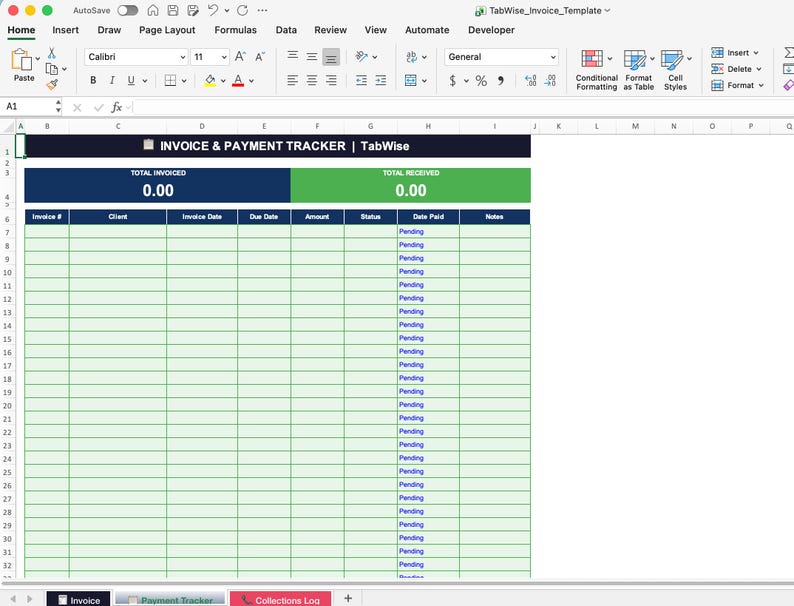The image size is (794, 606).
Task: Click the Delete cells button
Action: coord(736,69)
